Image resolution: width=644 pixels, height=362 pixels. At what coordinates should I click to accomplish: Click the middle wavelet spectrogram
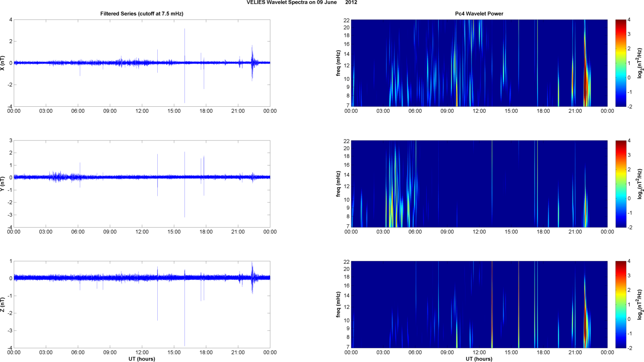tap(479, 184)
